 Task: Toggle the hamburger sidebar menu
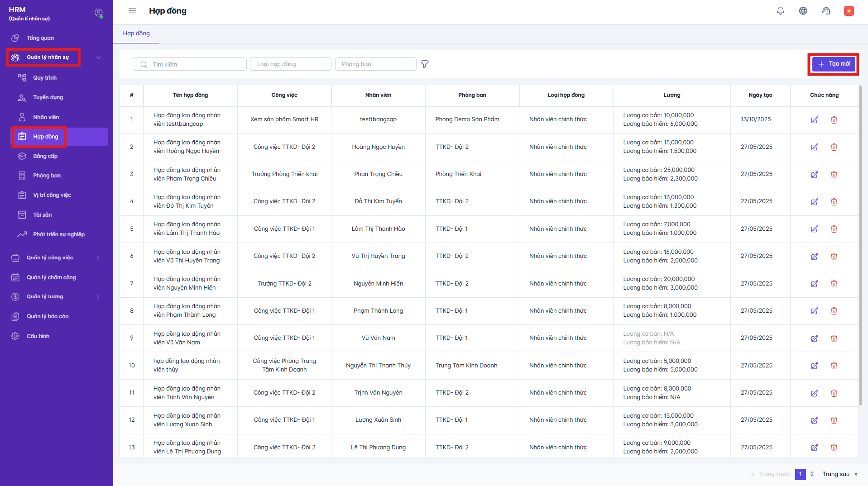pyautogui.click(x=132, y=11)
